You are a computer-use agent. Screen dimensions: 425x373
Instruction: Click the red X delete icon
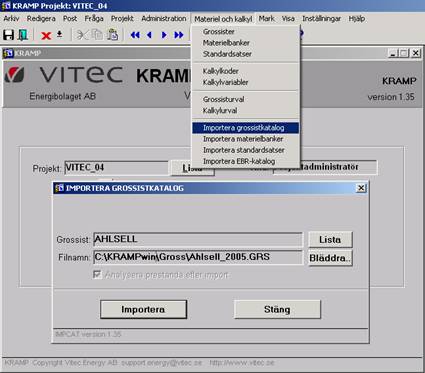[46, 35]
